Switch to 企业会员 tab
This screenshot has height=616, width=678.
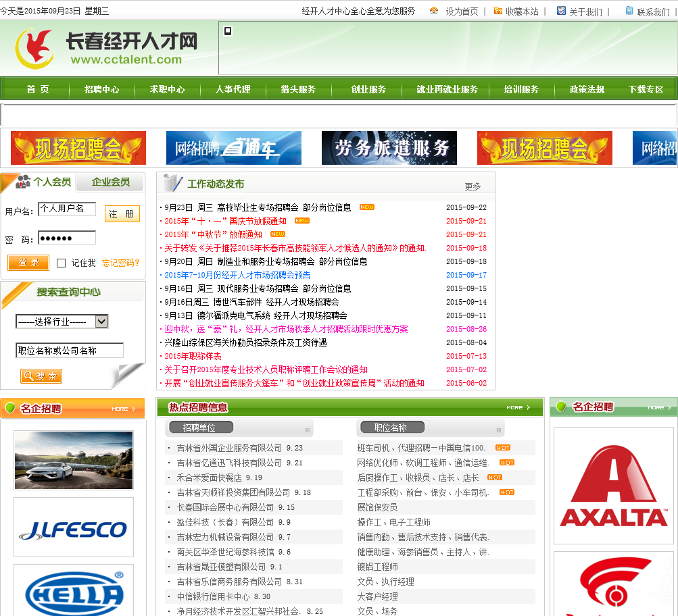110,182
